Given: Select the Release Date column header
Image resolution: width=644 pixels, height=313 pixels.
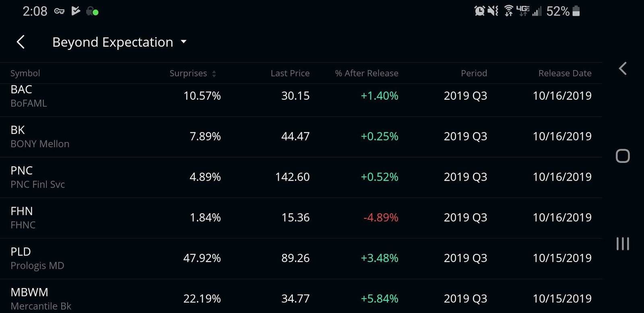Looking at the screenshot, I should 565,73.
